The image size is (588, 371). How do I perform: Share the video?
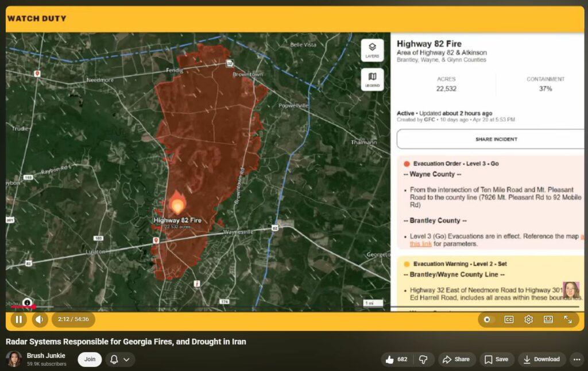point(457,360)
